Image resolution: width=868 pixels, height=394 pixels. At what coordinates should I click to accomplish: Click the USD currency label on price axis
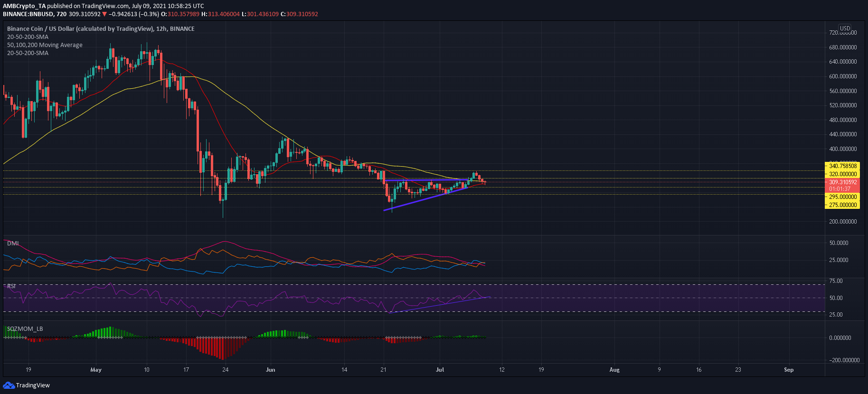coord(845,28)
